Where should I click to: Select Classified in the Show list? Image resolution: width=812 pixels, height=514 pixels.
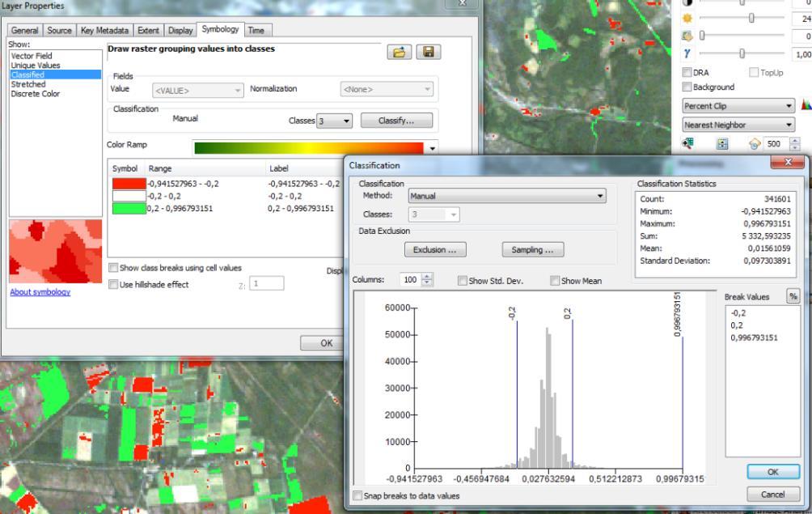[56, 74]
